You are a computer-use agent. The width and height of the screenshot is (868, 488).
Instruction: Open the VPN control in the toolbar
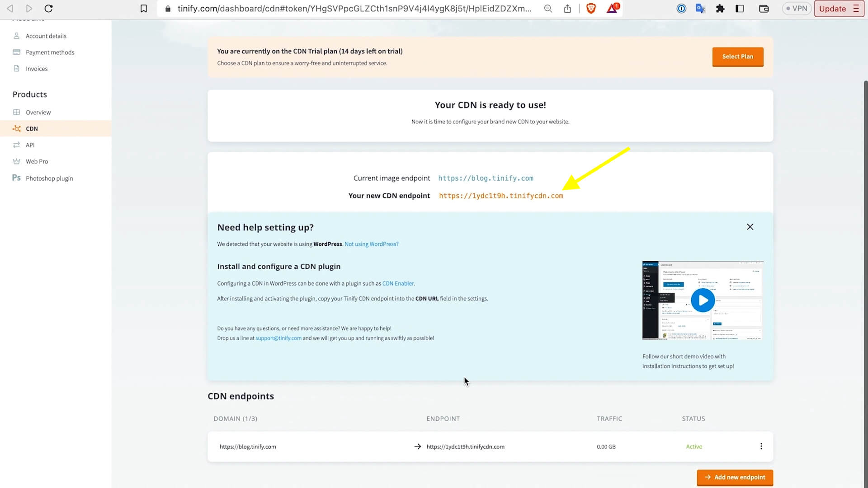tap(797, 8)
